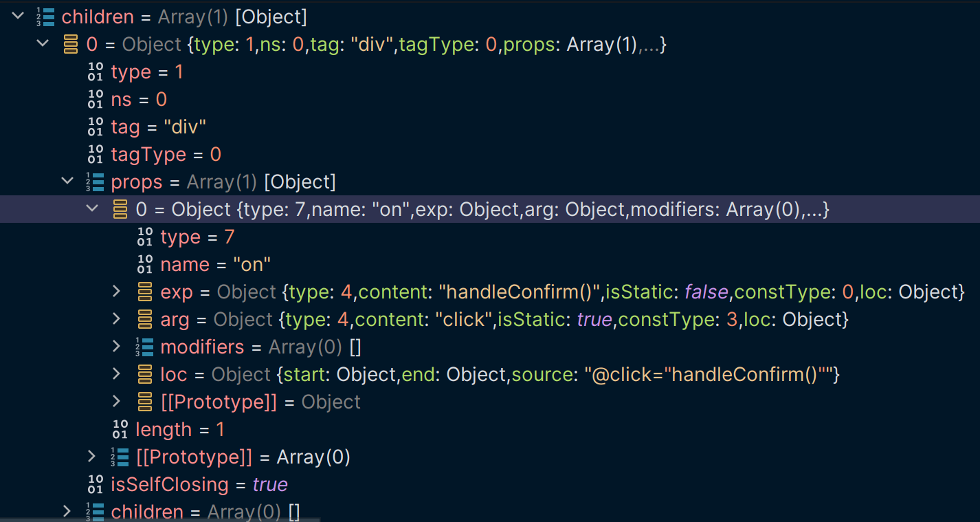
Task: Select the length = 1 row
Action: click(x=179, y=429)
